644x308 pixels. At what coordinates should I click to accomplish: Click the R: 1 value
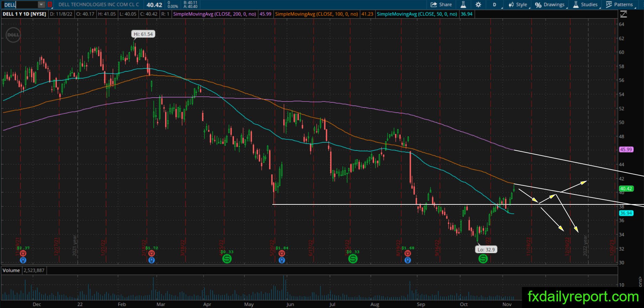pos(165,14)
